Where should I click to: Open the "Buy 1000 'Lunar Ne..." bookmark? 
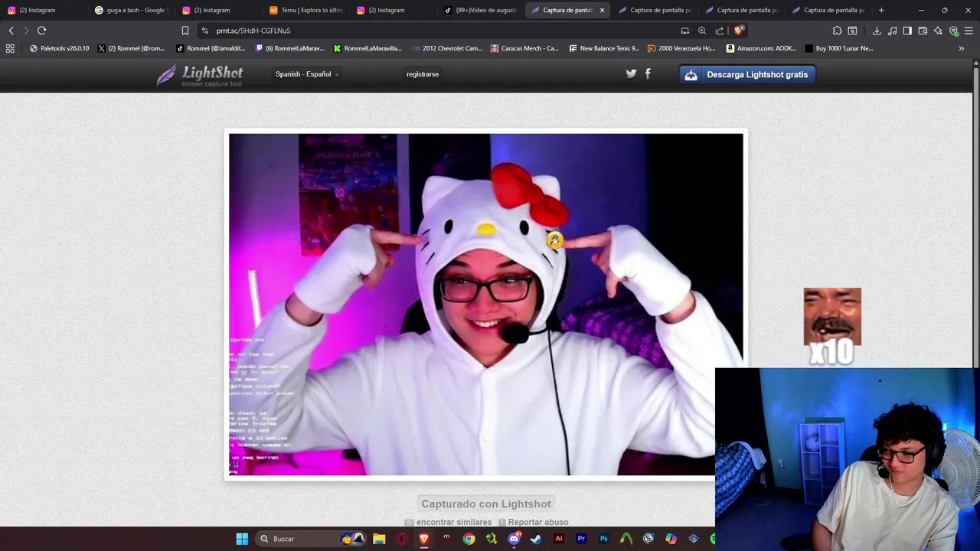[838, 48]
